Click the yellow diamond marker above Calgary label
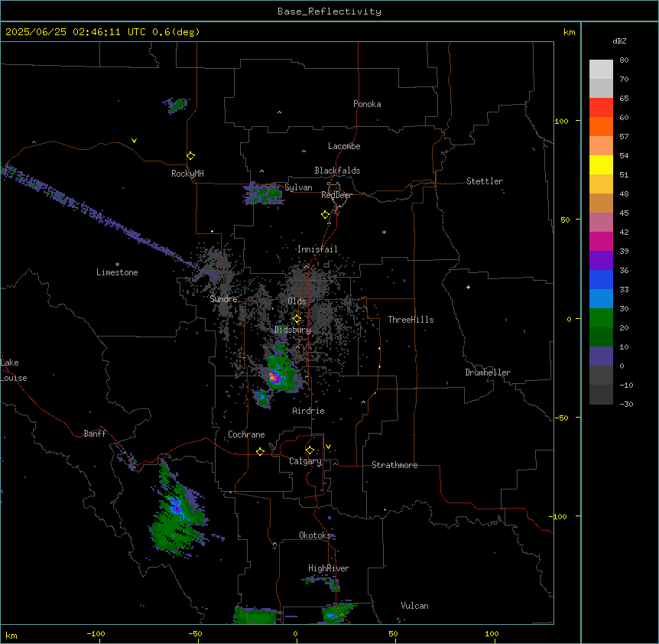 [x=310, y=450]
